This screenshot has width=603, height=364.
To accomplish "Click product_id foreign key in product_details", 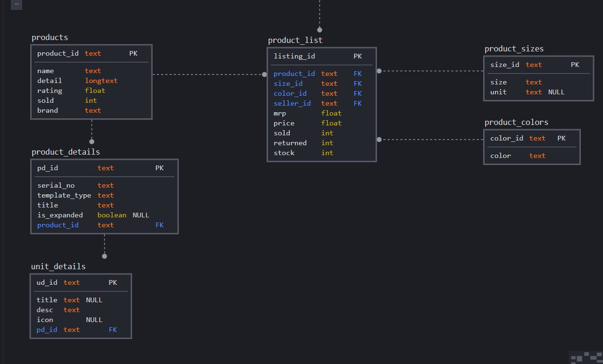I will click(x=58, y=225).
